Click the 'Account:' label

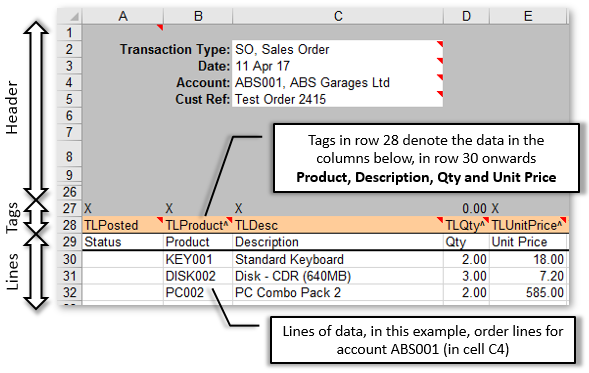pos(203,83)
